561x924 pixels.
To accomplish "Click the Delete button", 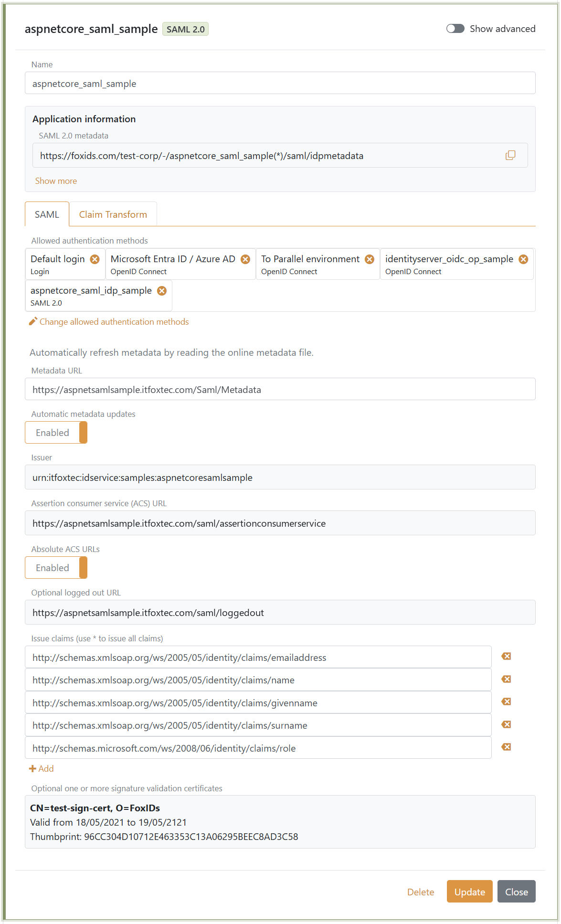I will tap(421, 892).
